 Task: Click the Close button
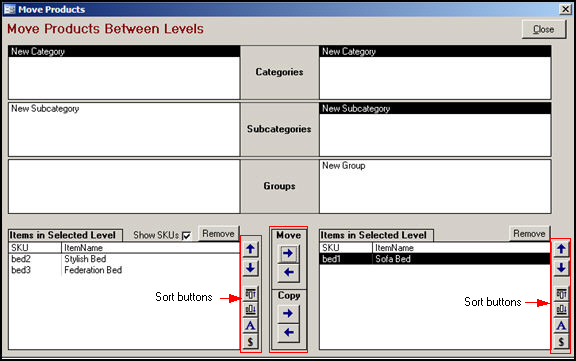pos(544,29)
